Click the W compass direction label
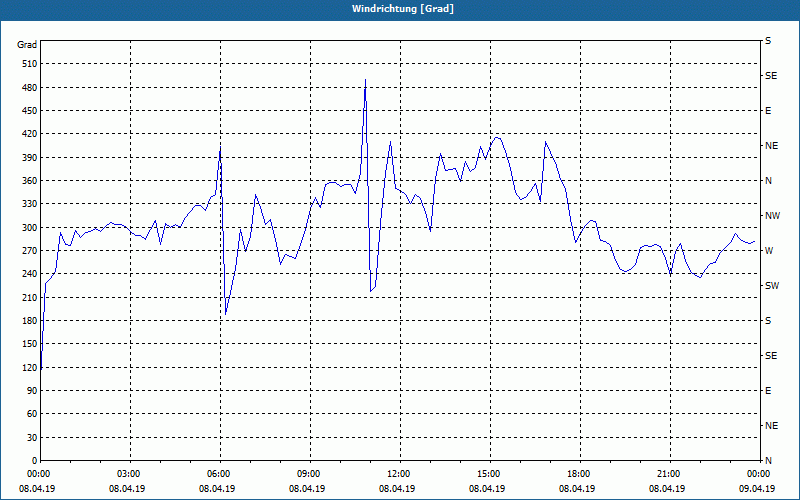 point(769,251)
